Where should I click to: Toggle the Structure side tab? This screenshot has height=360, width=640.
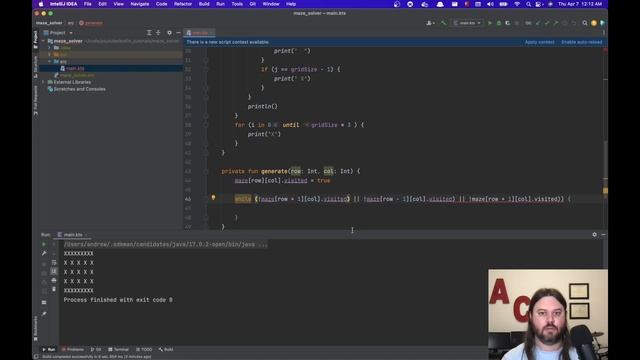point(36,67)
